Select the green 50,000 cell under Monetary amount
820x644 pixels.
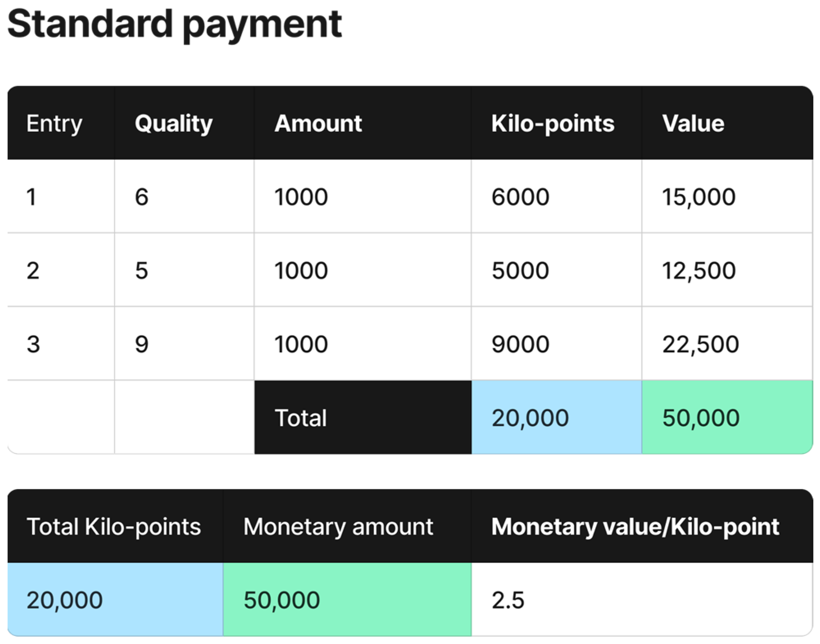point(347,600)
